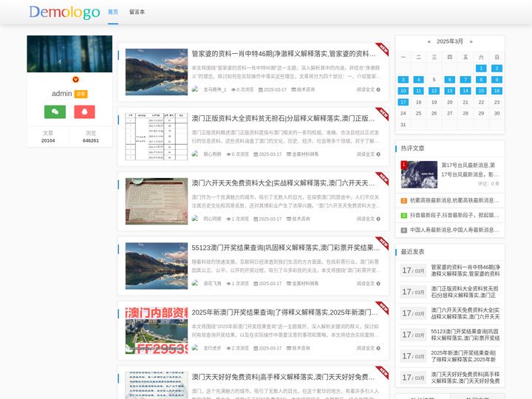Open the 留言本 navigation tab
The image size is (532, 399).
point(137,12)
